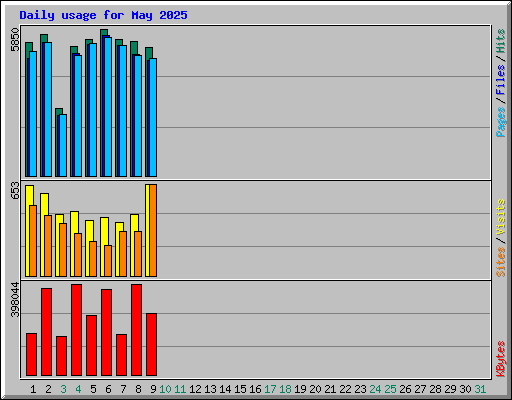Click day label 1 on the axis
Viewport: 512px width, 400px height.
click(x=33, y=389)
